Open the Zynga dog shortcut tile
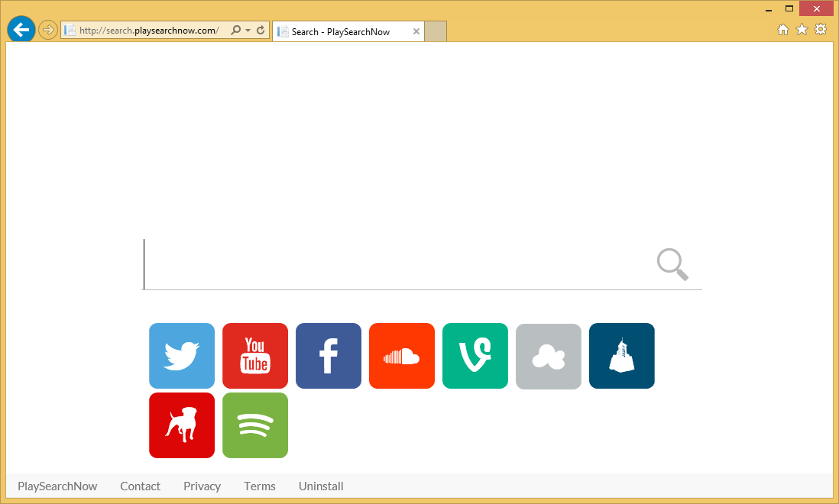 pyautogui.click(x=182, y=425)
